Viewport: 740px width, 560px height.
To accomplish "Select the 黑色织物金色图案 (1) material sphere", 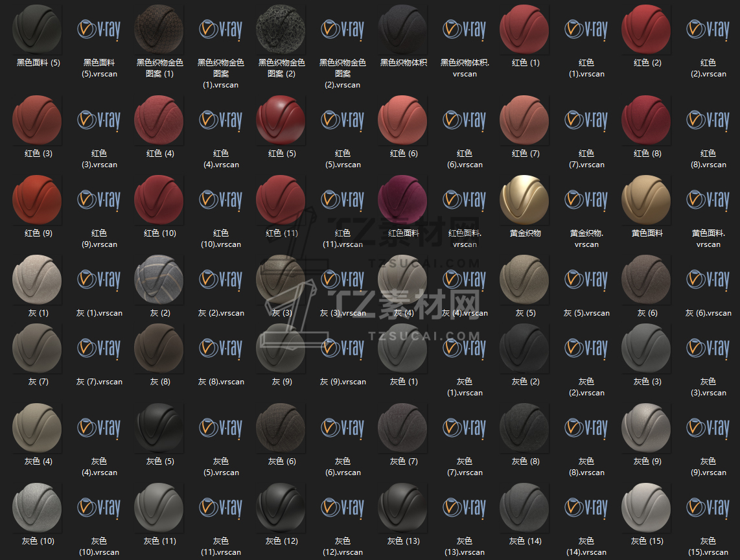I will pyautogui.click(x=159, y=29).
